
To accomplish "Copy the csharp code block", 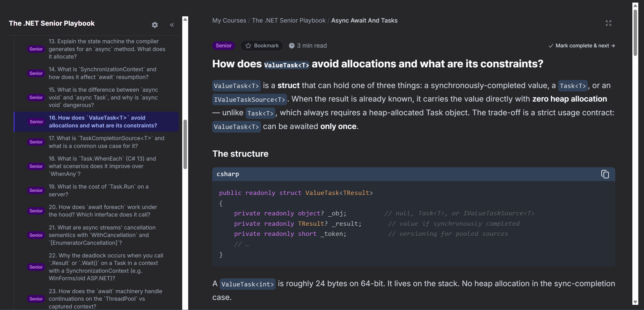I will pyautogui.click(x=605, y=174).
